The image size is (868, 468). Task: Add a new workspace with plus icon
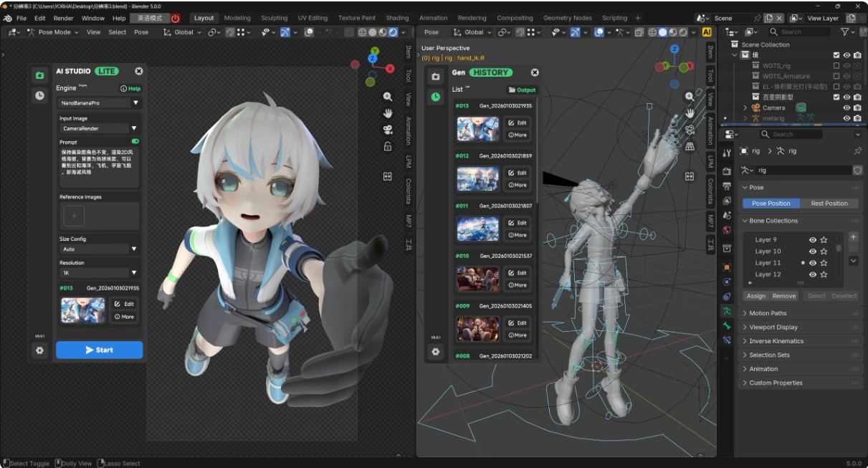coord(638,18)
